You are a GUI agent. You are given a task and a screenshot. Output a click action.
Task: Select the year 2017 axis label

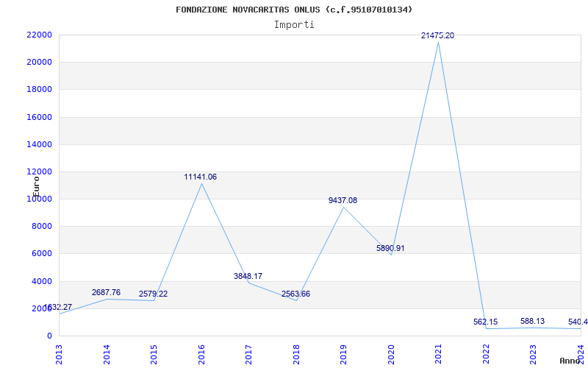click(x=248, y=354)
